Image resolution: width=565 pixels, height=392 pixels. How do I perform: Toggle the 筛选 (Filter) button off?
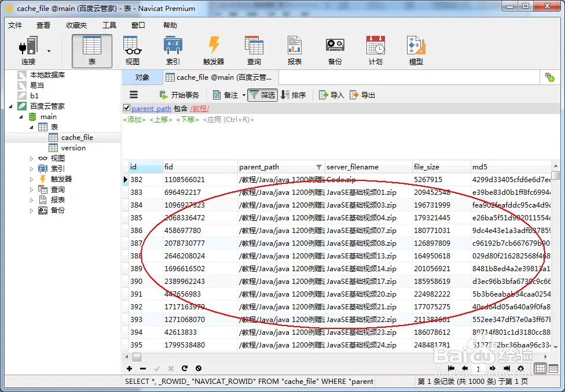pos(262,95)
